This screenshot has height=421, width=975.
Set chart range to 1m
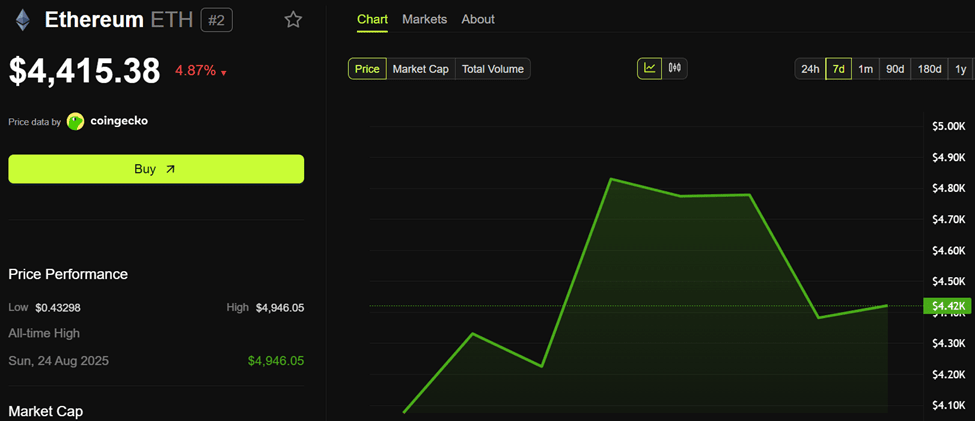click(866, 69)
